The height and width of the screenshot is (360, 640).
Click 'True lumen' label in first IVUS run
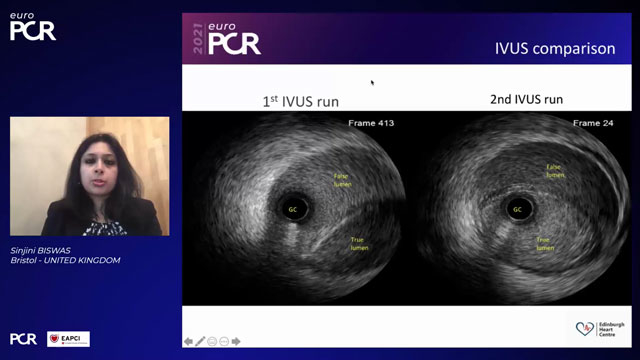tap(359, 244)
